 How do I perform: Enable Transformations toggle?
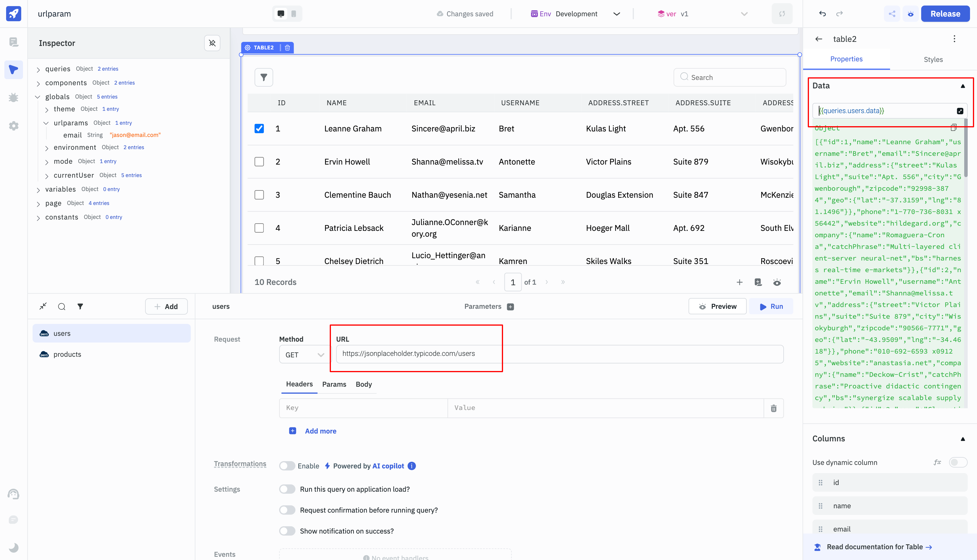pos(287,466)
